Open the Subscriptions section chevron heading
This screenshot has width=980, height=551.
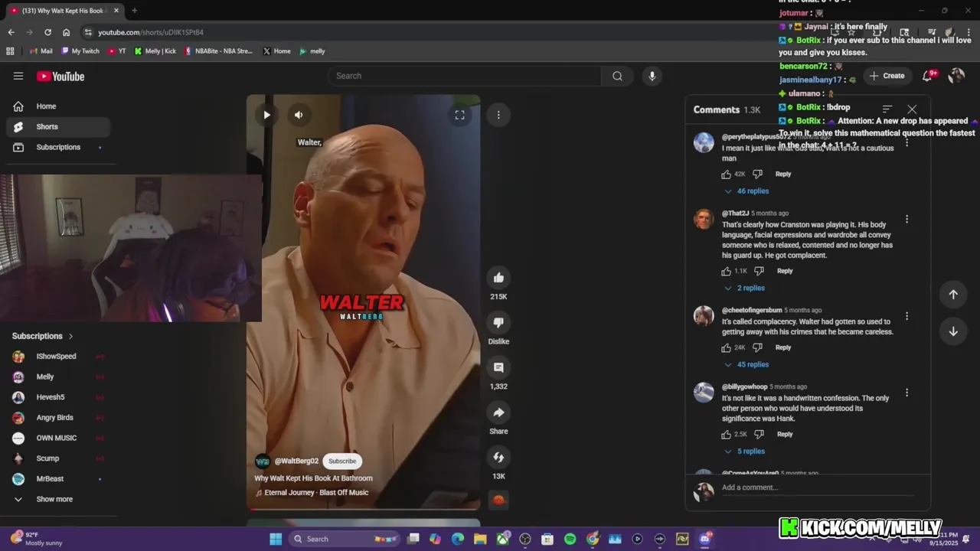pyautogui.click(x=43, y=336)
